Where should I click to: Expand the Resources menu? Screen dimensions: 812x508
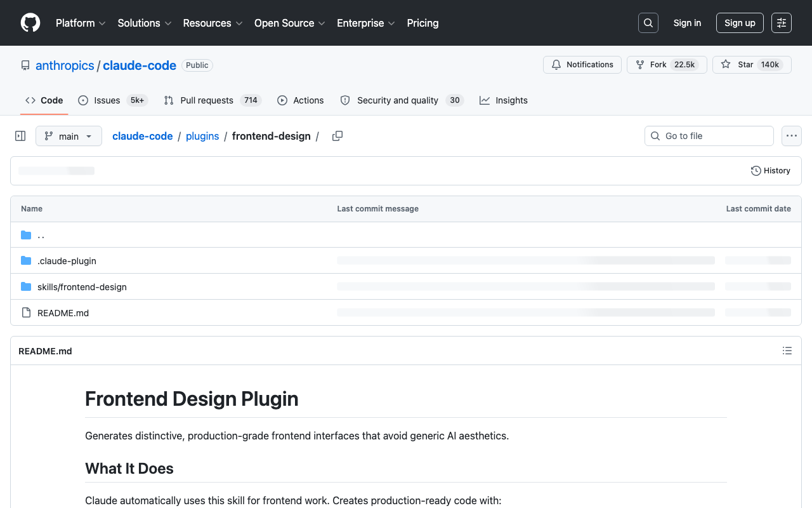[x=213, y=23]
